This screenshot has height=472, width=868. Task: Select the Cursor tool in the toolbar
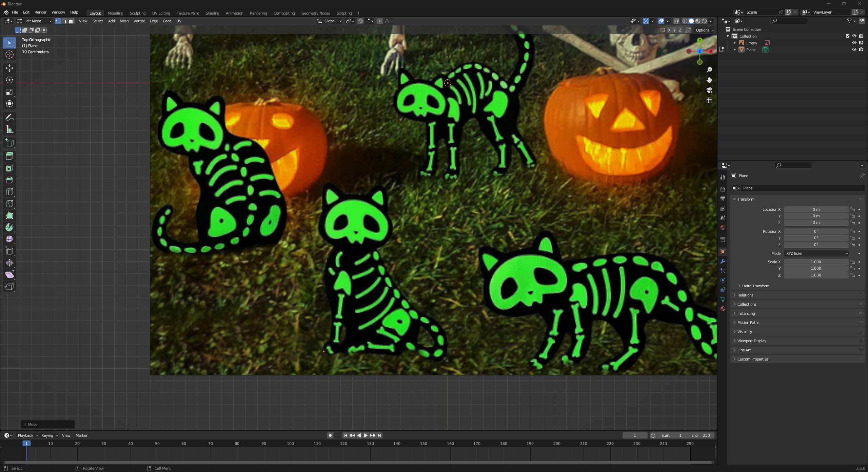(x=9, y=55)
